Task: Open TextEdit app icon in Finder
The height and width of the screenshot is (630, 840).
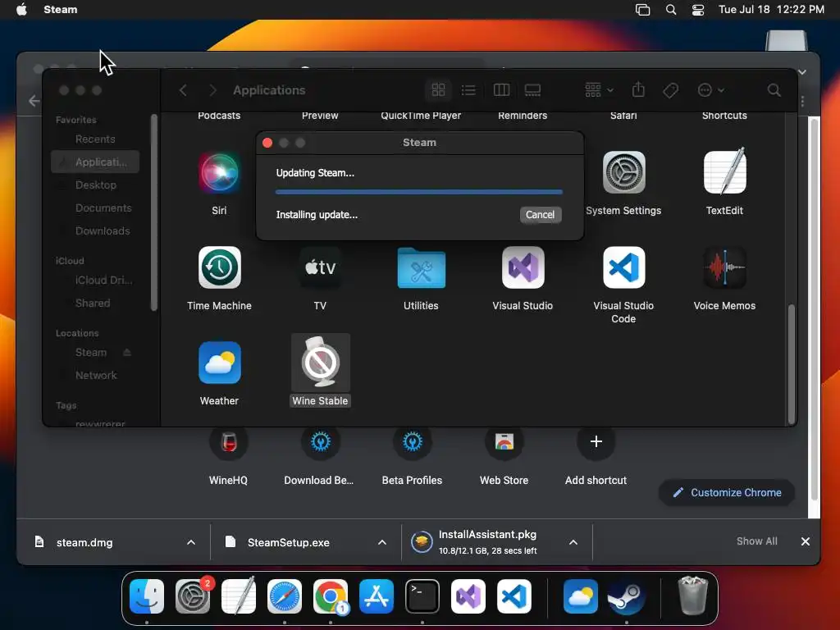Action: pyautogui.click(x=724, y=172)
